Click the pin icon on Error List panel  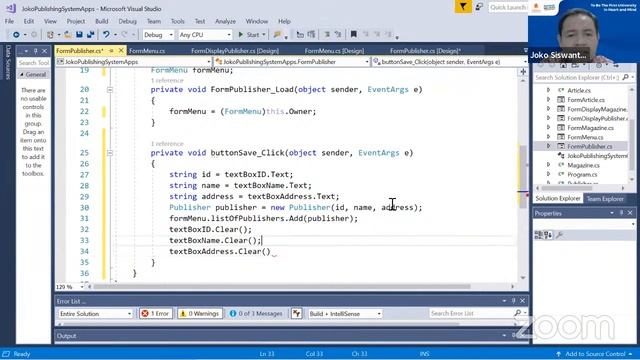point(513,301)
